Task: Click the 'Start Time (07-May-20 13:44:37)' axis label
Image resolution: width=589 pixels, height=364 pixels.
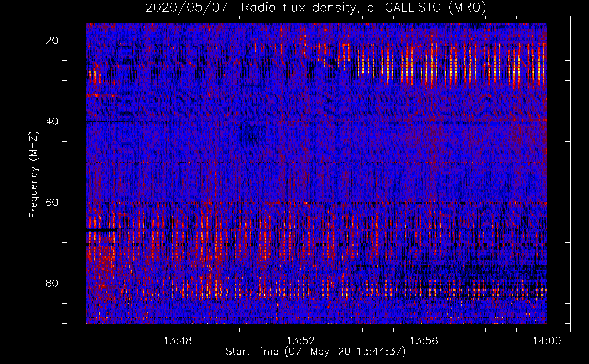Action: click(x=316, y=352)
